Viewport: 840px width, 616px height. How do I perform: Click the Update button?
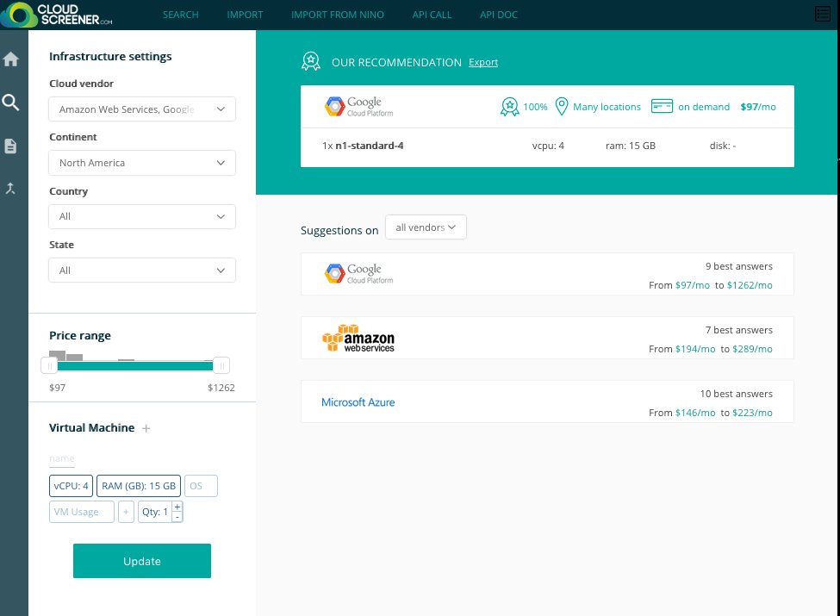[142, 561]
